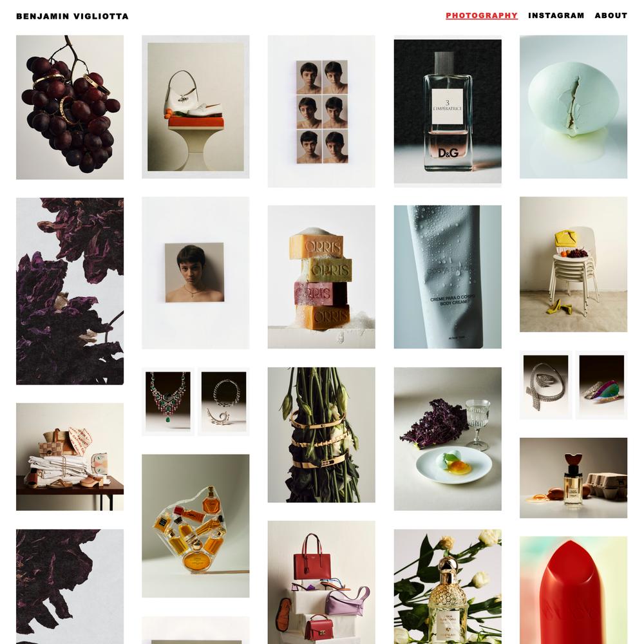View the perfume bottles in glass sculpture
This screenshot has height=644, width=644.
[196, 526]
